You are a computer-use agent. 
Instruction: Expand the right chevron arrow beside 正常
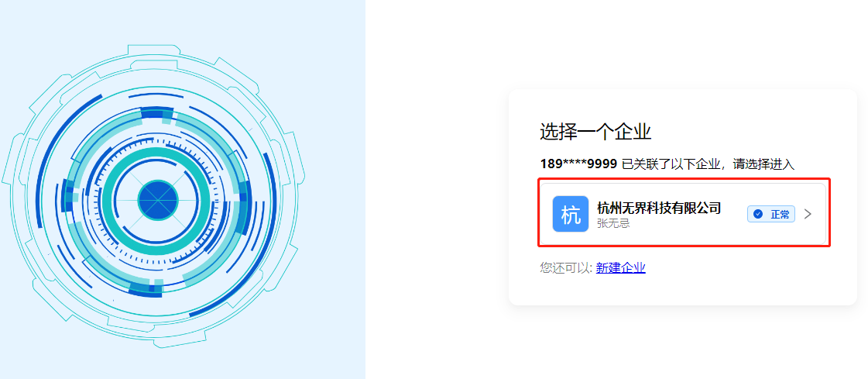tap(808, 214)
